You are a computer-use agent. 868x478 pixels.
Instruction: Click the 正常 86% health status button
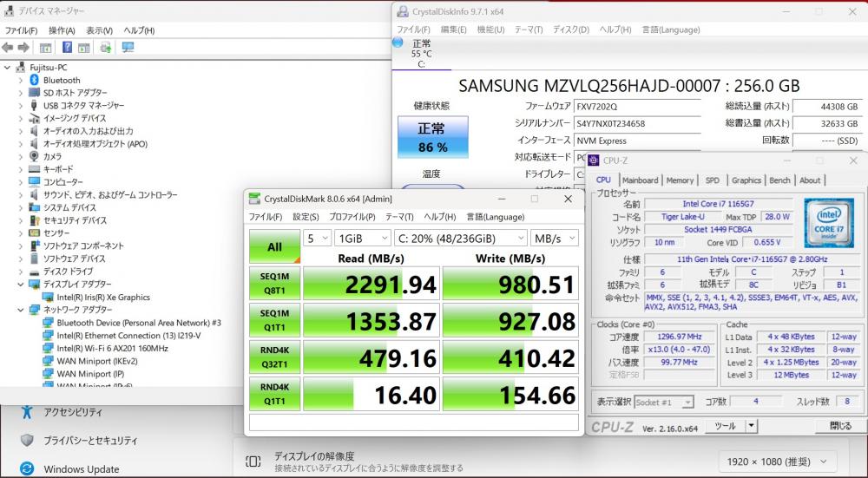[x=432, y=137]
